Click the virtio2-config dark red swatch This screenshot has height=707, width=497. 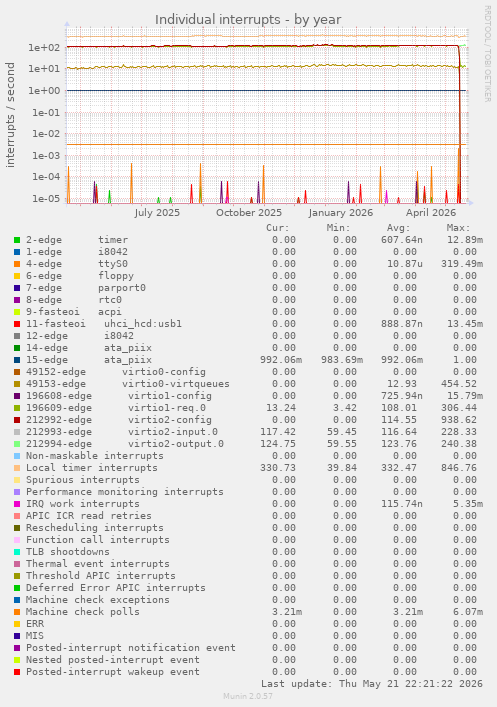click(x=17, y=420)
